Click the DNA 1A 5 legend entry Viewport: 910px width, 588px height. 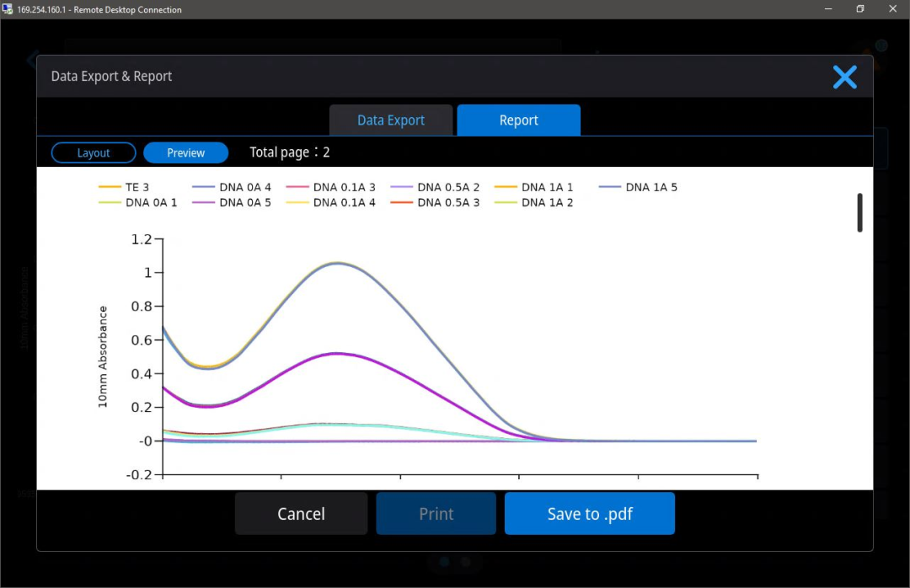coord(638,187)
